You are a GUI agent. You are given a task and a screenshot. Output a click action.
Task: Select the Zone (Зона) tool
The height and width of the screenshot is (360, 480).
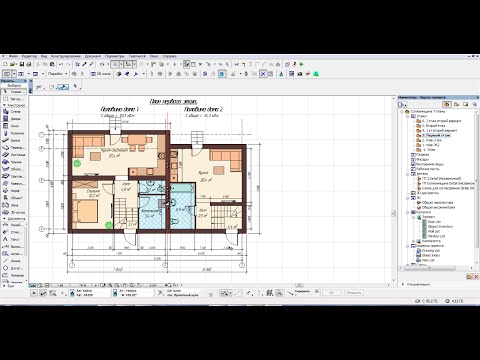(13, 205)
